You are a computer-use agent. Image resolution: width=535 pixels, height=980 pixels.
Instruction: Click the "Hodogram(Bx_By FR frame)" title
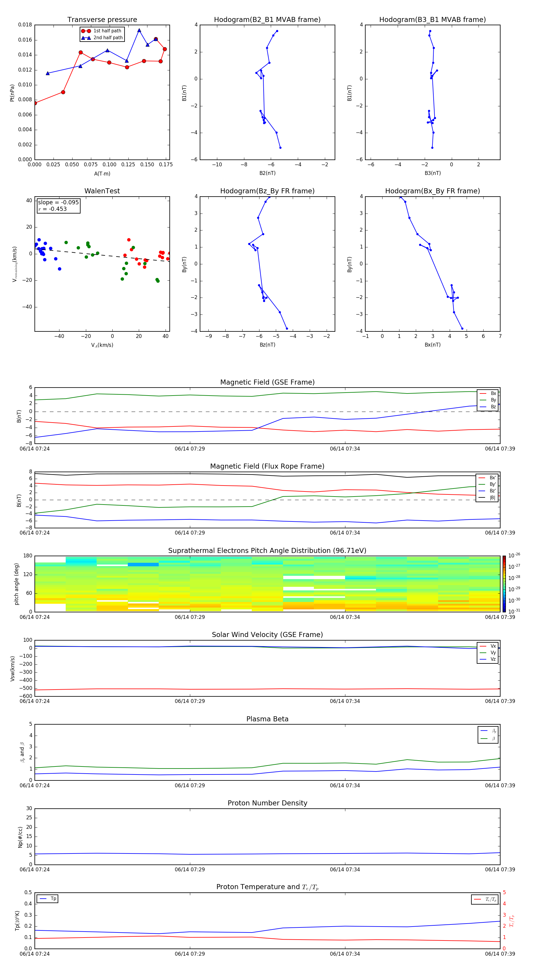click(x=432, y=191)
